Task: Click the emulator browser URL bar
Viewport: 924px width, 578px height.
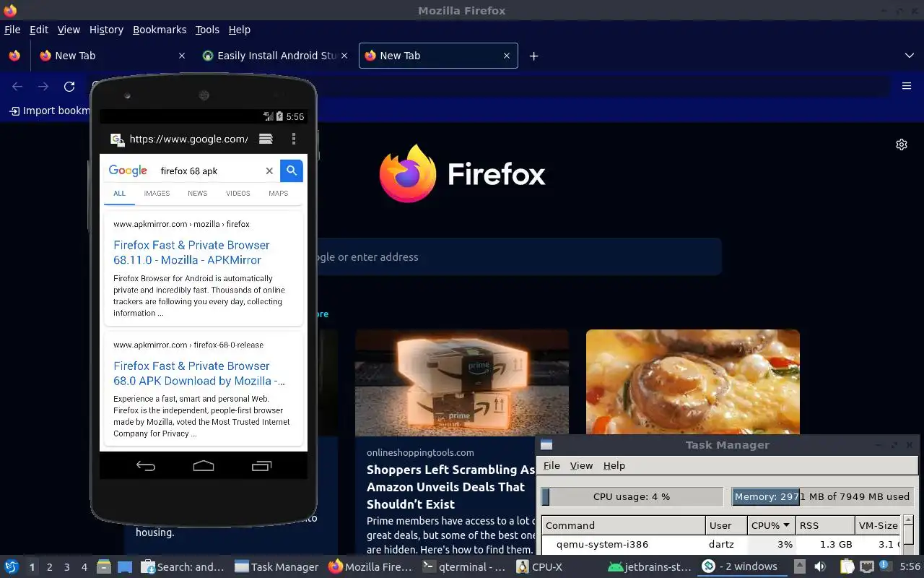Action: click(x=188, y=139)
